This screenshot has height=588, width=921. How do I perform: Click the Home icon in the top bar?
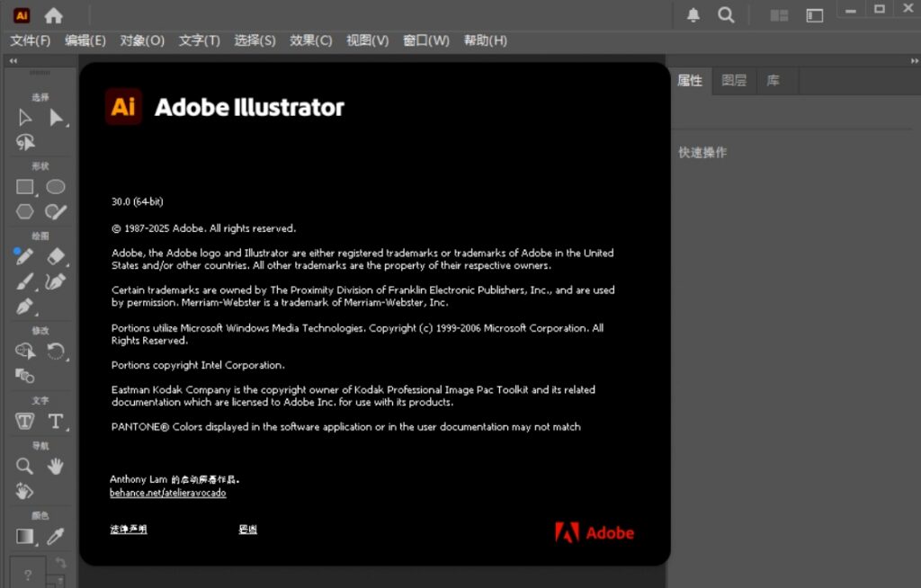pyautogui.click(x=55, y=14)
